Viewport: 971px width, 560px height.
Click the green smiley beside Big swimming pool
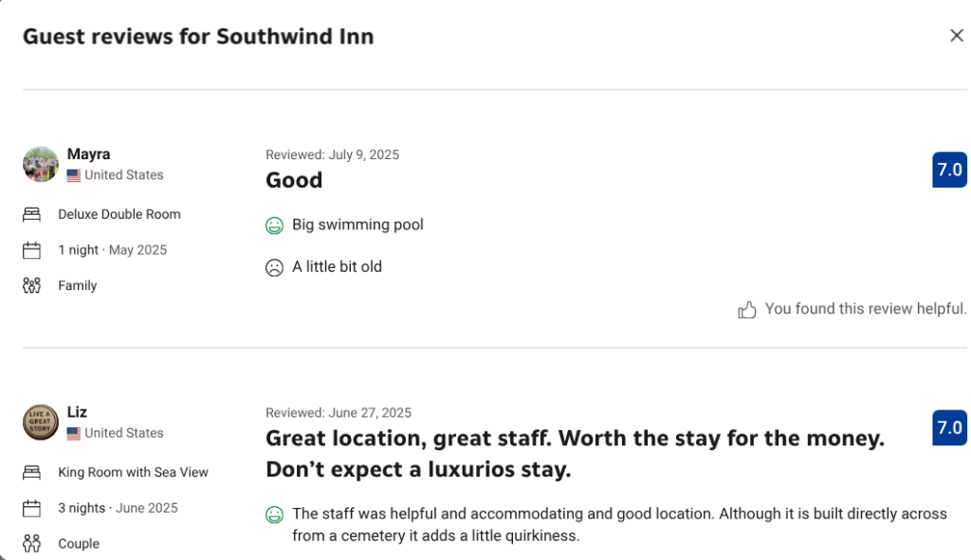pos(274,226)
